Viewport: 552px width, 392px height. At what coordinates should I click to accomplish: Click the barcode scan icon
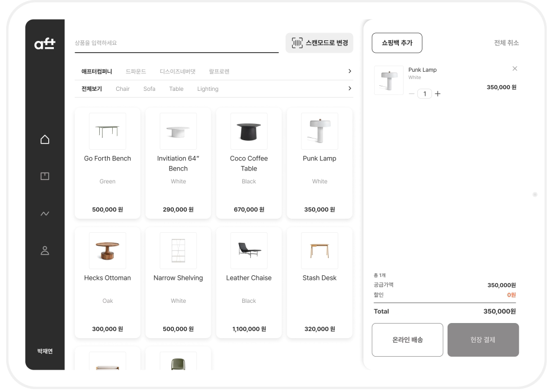point(297,43)
